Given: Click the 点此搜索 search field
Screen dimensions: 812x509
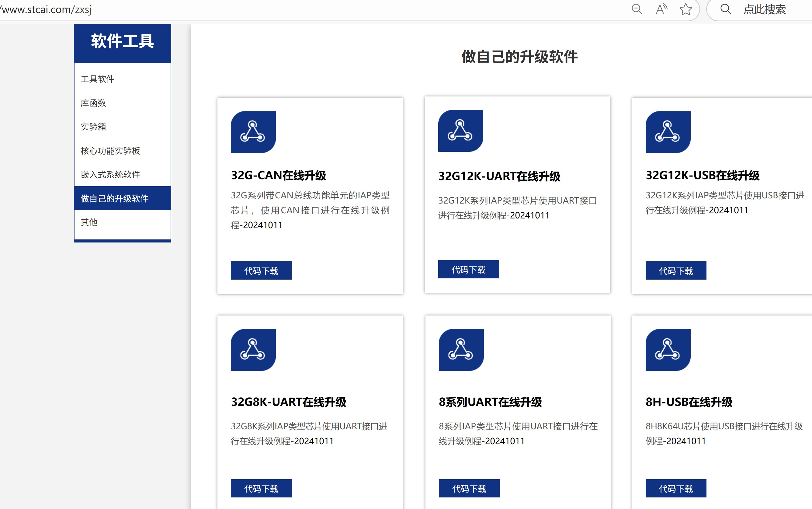Looking at the screenshot, I should pos(768,9).
